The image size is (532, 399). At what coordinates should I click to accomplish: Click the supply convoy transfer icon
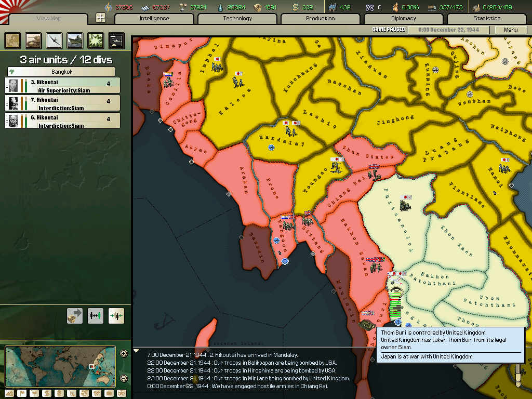tap(75, 316)
